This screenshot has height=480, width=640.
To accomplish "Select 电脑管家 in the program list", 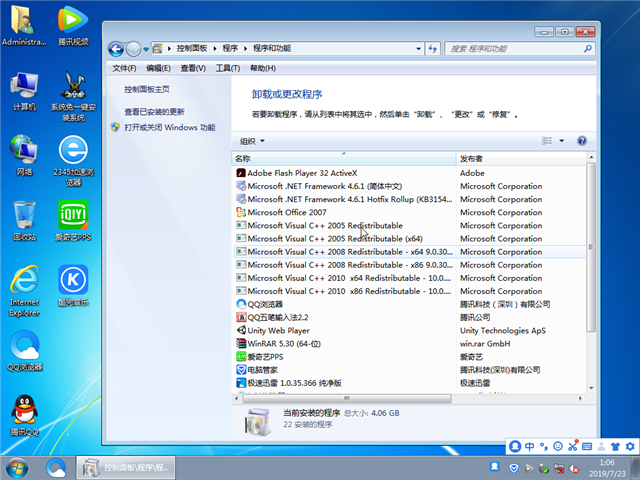I will pyautogui.click(x=409, y=370).
